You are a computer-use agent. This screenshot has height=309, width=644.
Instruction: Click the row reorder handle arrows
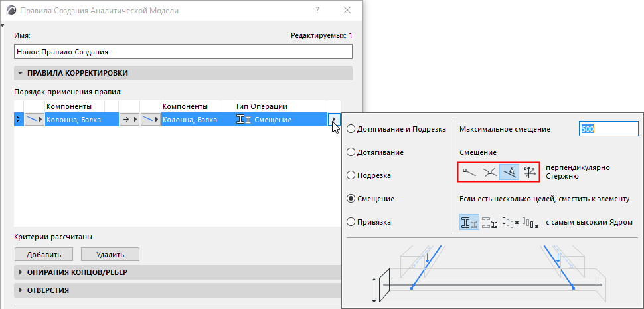18,120
